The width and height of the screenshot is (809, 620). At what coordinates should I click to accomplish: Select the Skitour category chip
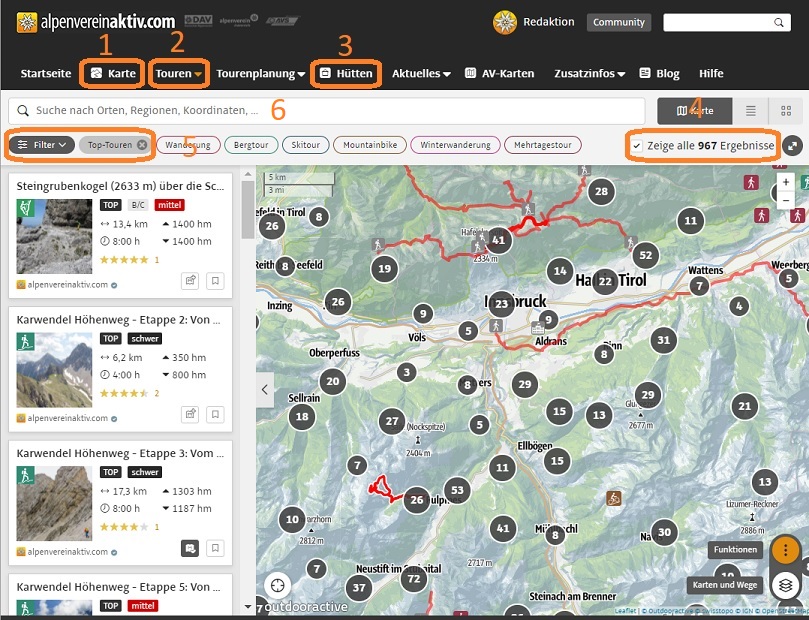point(305,145)
